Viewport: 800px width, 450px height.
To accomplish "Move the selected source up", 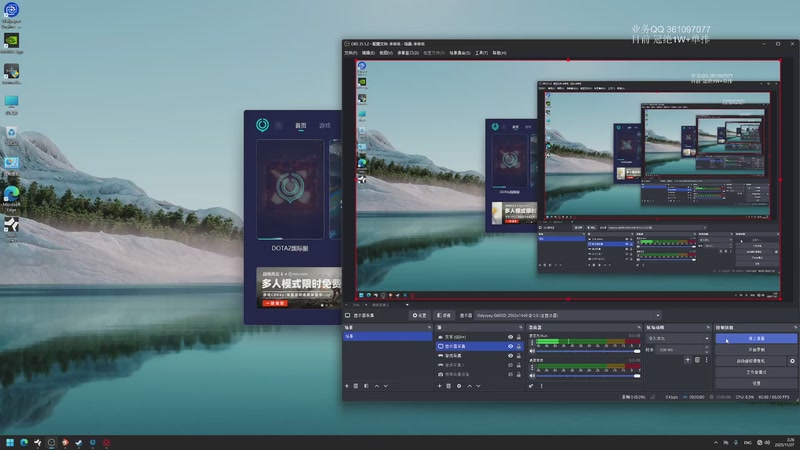I will (x=469, y=386).
